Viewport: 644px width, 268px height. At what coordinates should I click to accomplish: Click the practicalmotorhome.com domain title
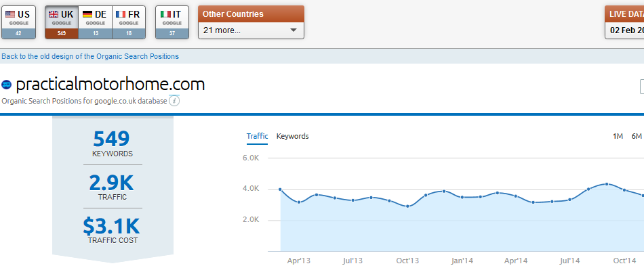(x=110, y=84)
